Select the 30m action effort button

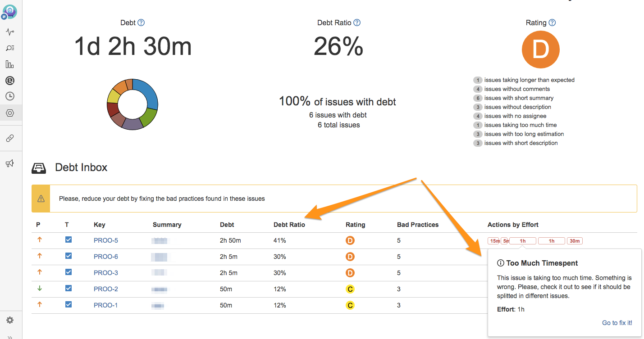click(575, 241)
